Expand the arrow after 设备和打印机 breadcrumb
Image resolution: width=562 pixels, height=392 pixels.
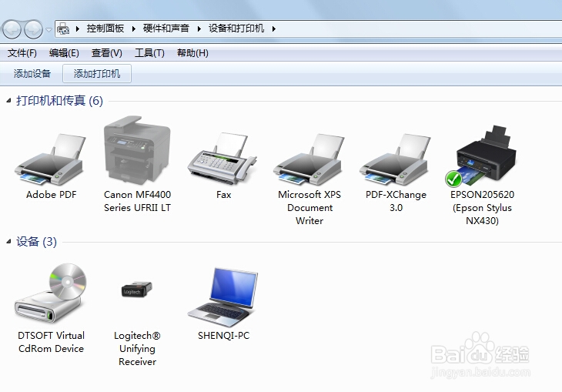[274, 28]
